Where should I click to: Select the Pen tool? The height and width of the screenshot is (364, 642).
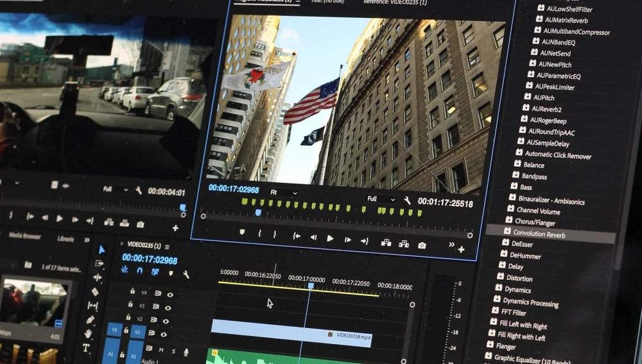(x=90, y=319)
